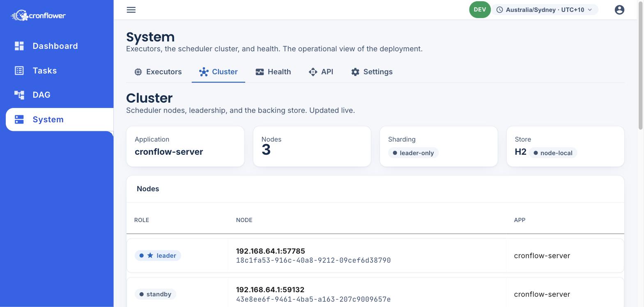Click node ID 18c1fa53-916c-40a8-9212-09cef6d38790
This screenshot has height=307, width=644.
(313, 260)
